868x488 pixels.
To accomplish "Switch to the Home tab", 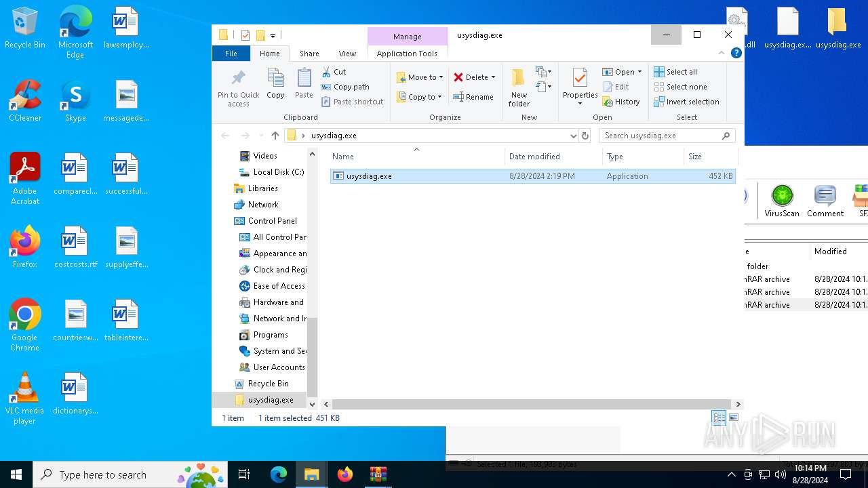I will (269, 54).
